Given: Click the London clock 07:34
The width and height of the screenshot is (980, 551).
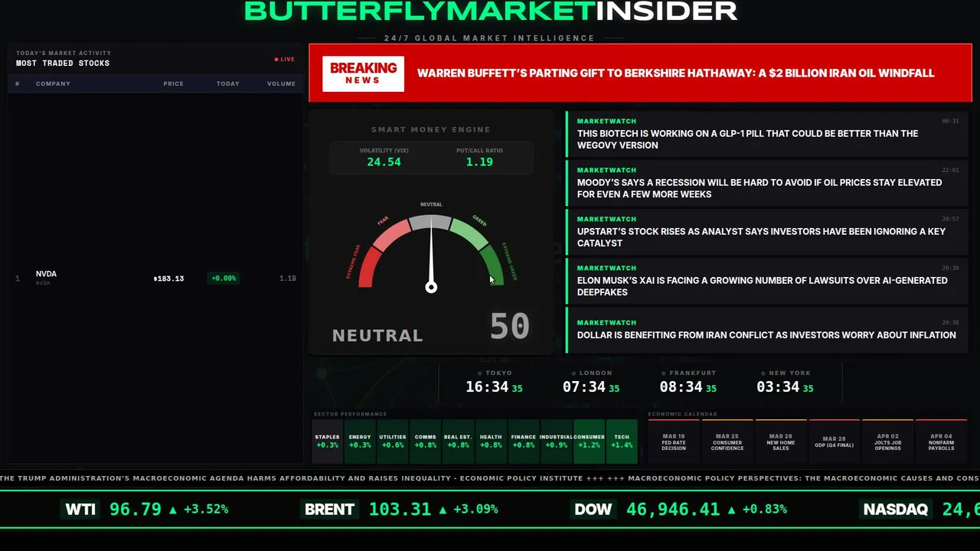Looking at the screenshot, I should [584, 387].
